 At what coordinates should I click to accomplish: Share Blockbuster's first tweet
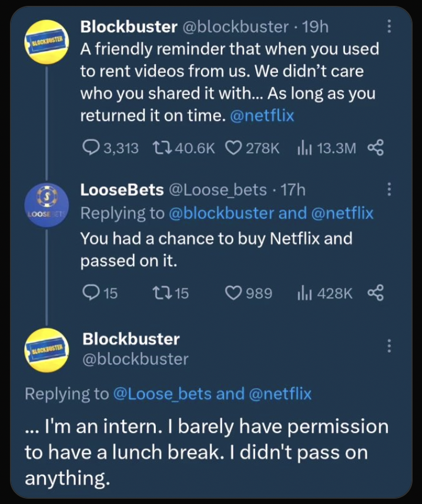(375, 148)
